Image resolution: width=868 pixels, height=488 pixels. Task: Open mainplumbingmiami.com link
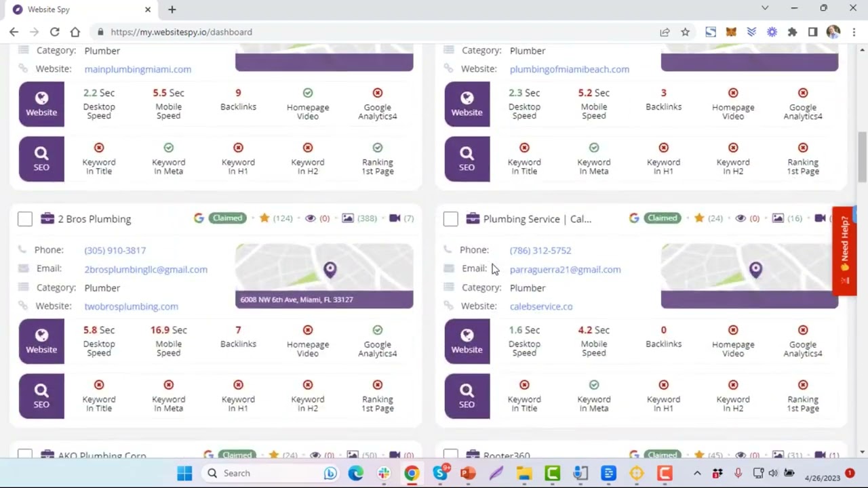pos(138,69)
